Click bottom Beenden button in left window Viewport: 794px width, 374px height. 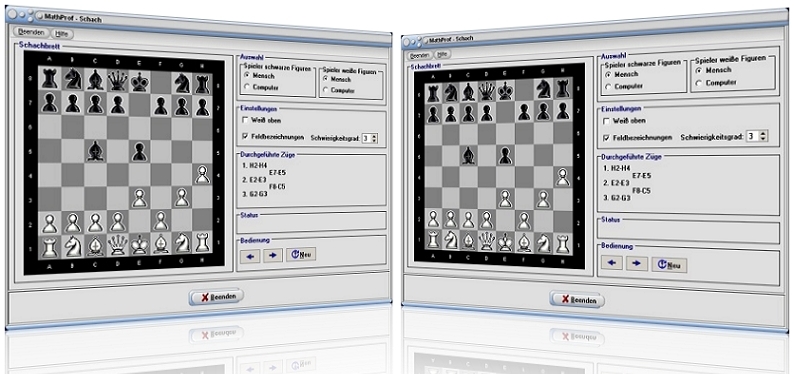point(216,297)
